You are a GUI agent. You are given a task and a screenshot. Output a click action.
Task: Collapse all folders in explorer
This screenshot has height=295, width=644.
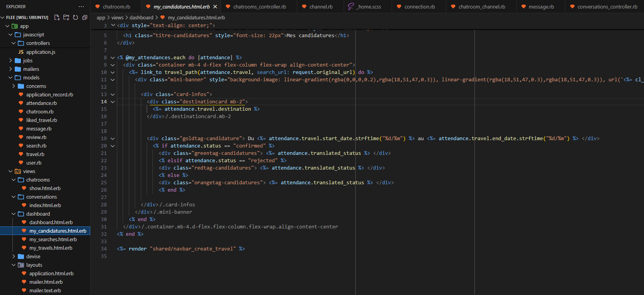pos(85,17)
